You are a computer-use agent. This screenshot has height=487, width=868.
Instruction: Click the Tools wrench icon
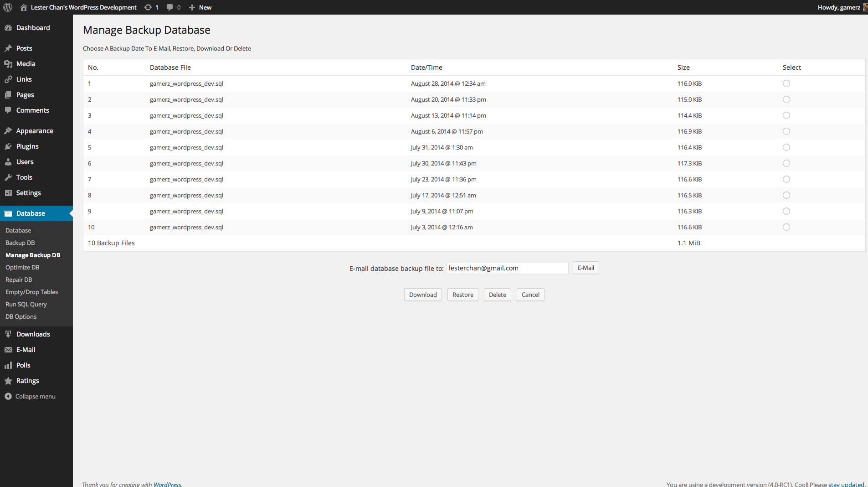8,177
